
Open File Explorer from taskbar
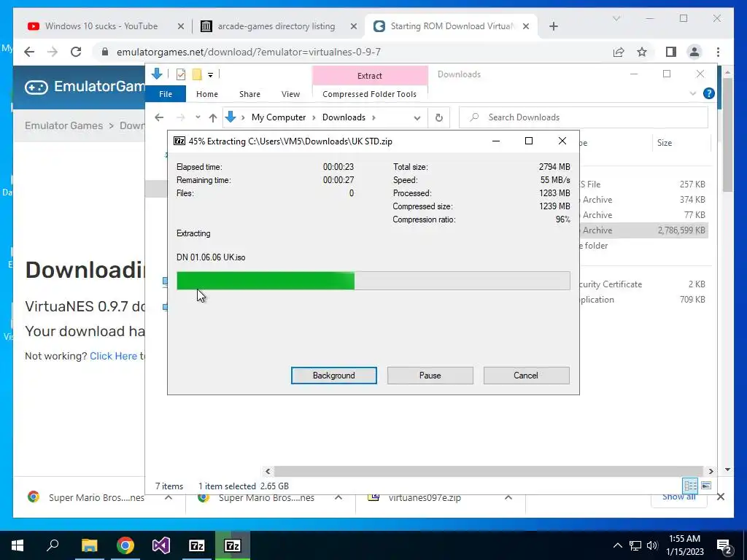click(89, 545)
